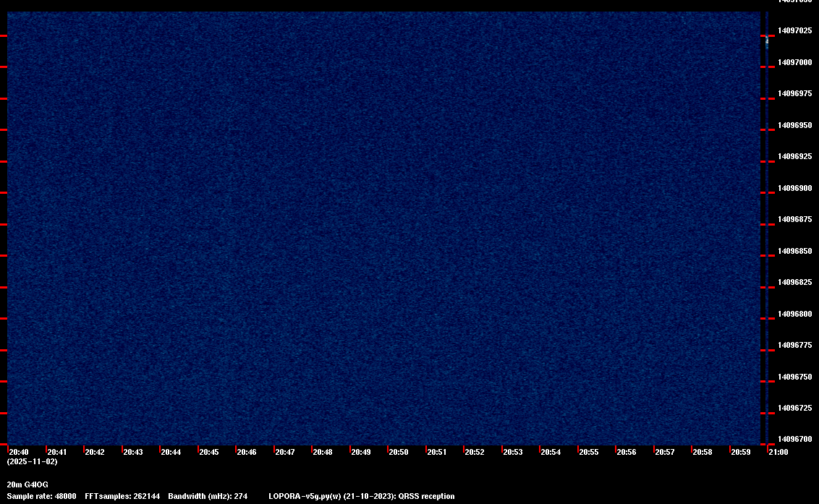
Task: Click the 20:58 time axis label
Action: pyautogui.click(x=702, y=452)
